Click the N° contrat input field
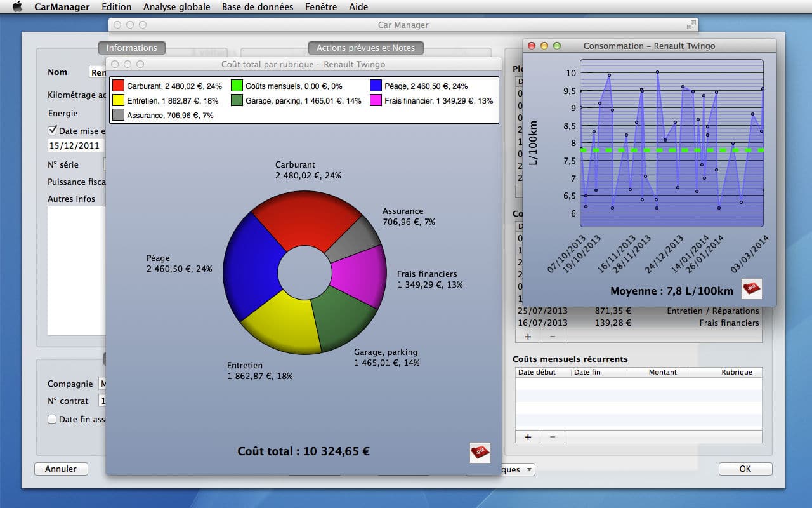This screenshot has width=812, height=508. pyautogui.click(x=102, y=401)
